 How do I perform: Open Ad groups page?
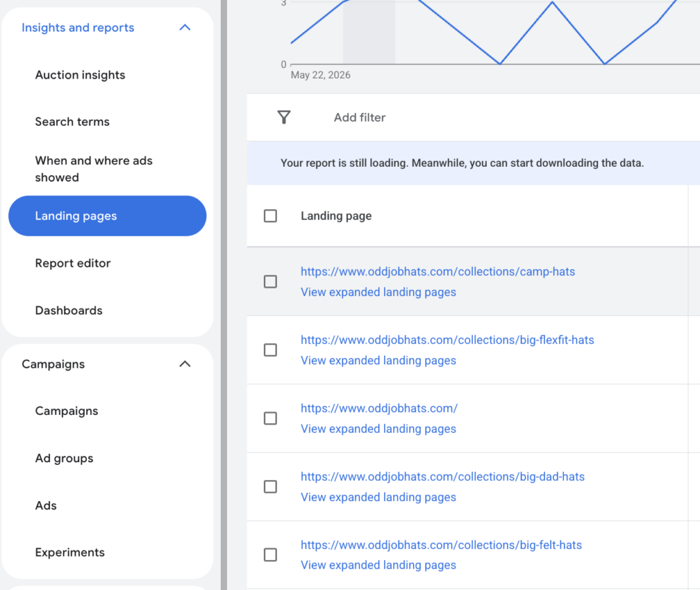tap(64, 458)
